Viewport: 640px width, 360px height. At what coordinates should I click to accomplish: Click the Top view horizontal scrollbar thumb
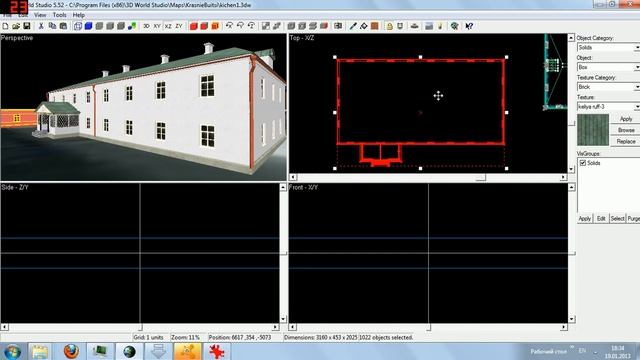pos(481,177)
